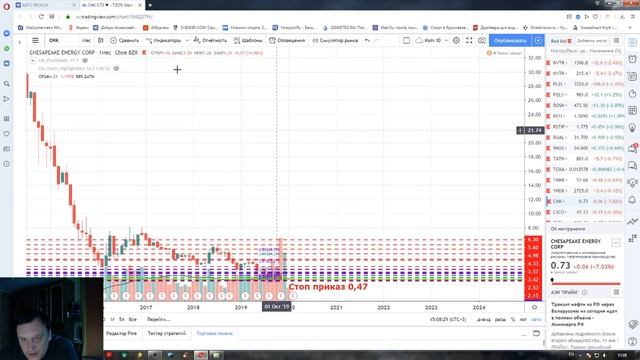
Task: Open watchlist view settings icon
Action: pos(616,41)
